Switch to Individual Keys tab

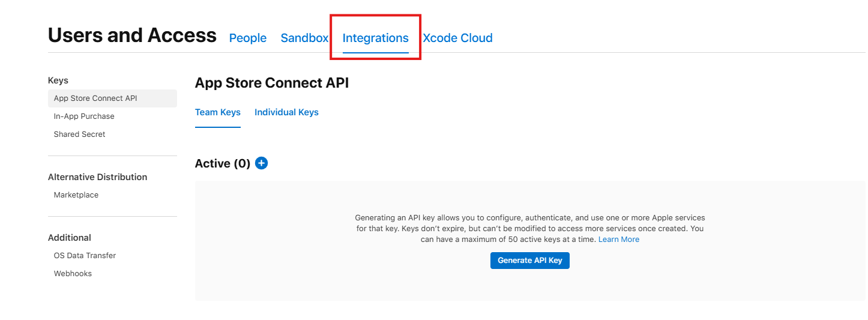(x=286, y=112)
